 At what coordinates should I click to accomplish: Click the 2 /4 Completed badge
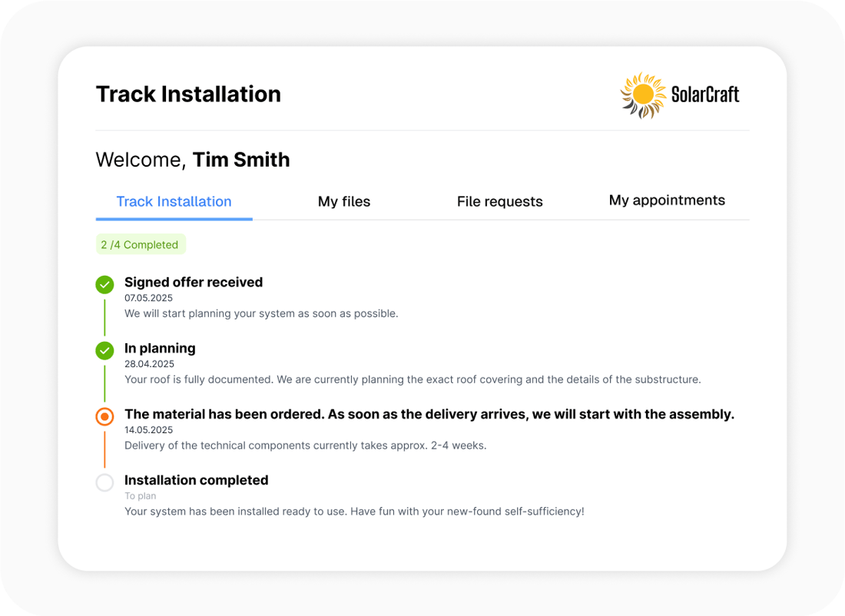tap(141, 244)
